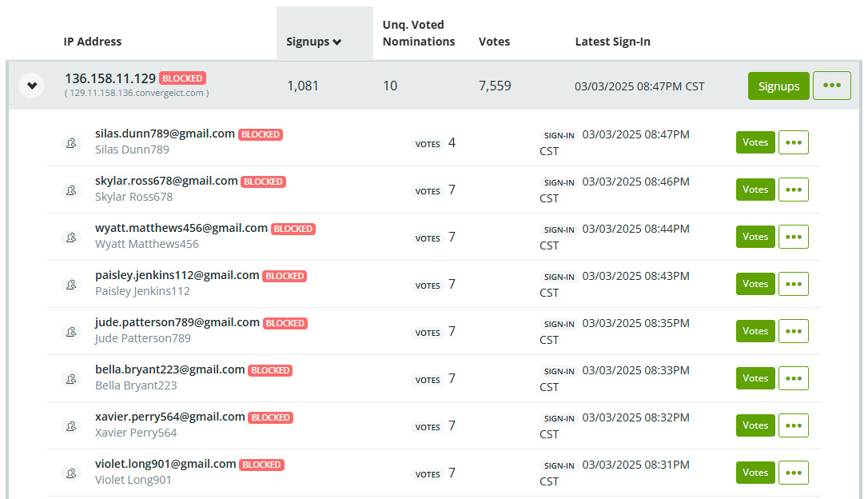The height and width of the screenshot is (499, 868).
Task: Click user icon beside violet.long901@gmail.com
Action: click(71, 473)
